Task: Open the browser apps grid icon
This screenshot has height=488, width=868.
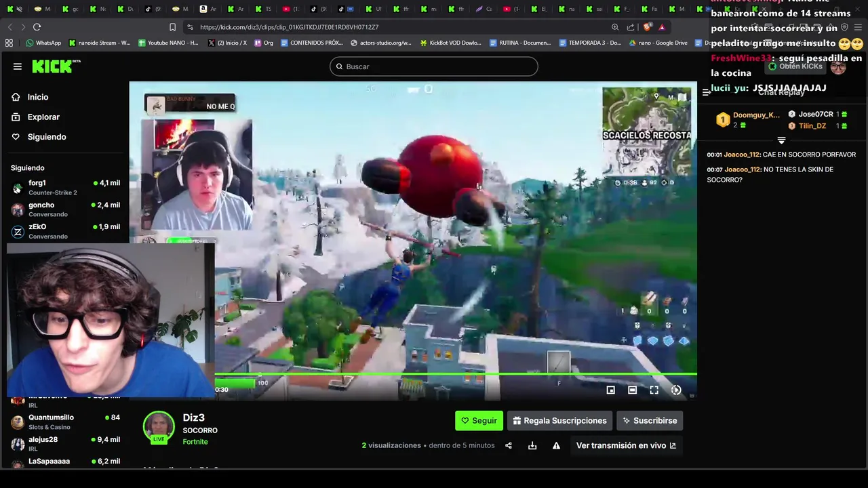Action: click(x=9, y=43)
